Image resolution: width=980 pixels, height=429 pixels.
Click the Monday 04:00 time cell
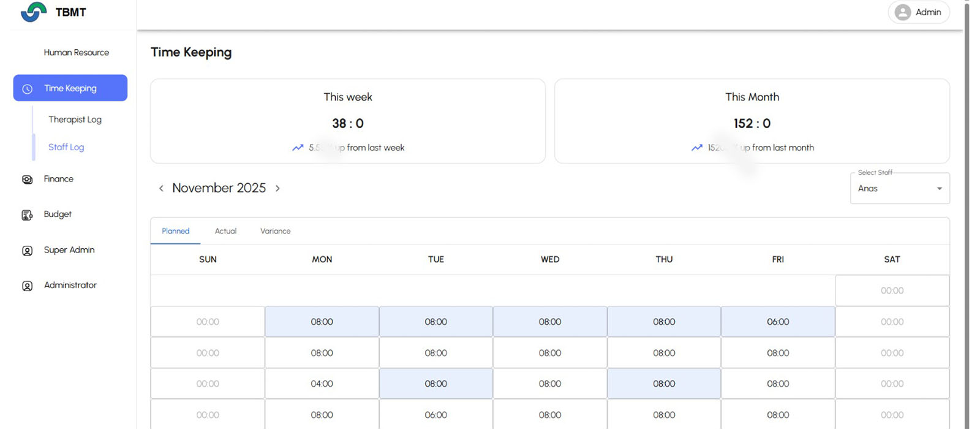click(x=322, y=384)
